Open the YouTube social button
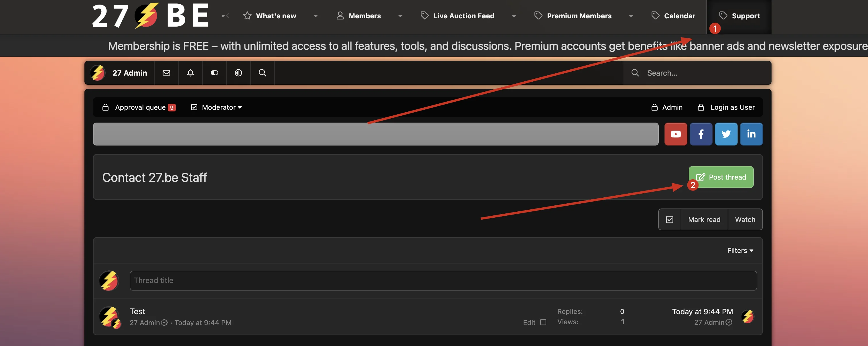Viewport: 868px width, 346px height. click(x=676, y=134)
